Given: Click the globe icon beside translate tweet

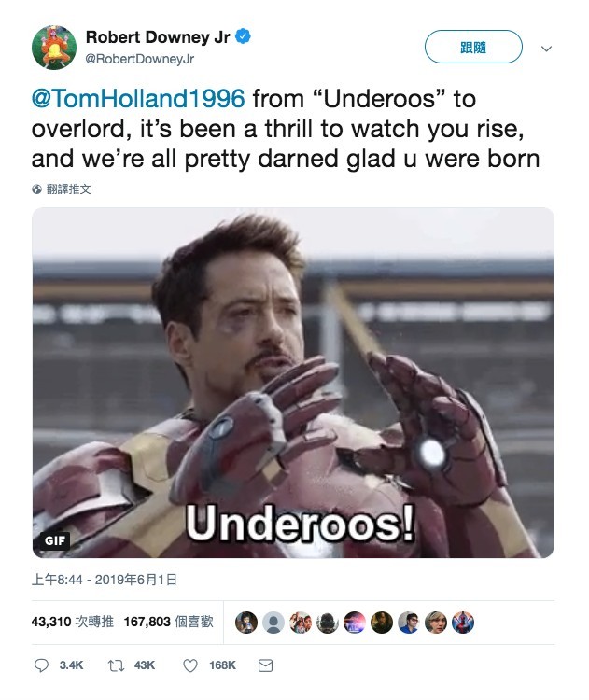Looking at the screenshot, I should [x=36, y=189].
